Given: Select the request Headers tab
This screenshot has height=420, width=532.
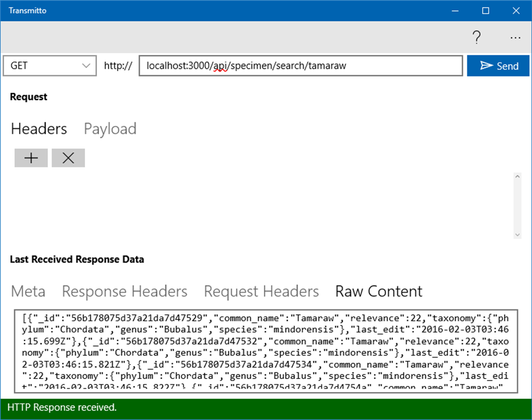Looking at the screenshot, I should pos(39,129).
